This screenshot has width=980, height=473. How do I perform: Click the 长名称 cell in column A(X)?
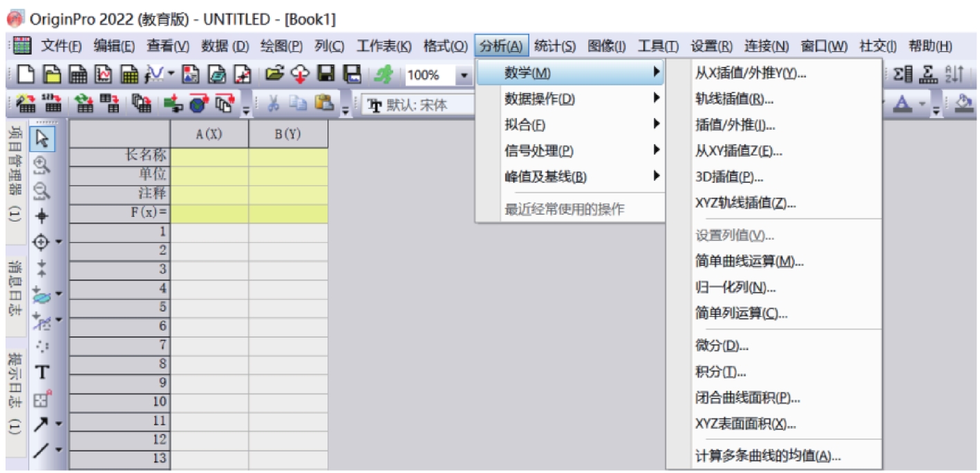point(209,157)
